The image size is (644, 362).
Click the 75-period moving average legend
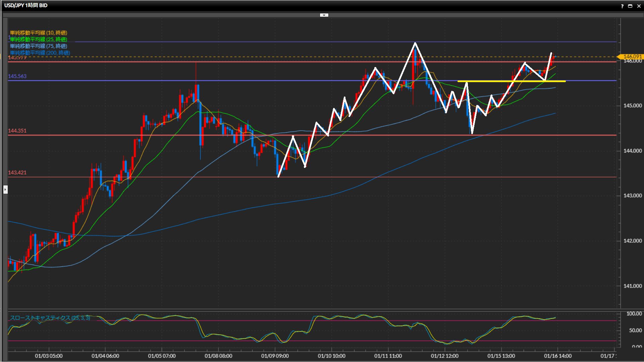pos(38,46)
